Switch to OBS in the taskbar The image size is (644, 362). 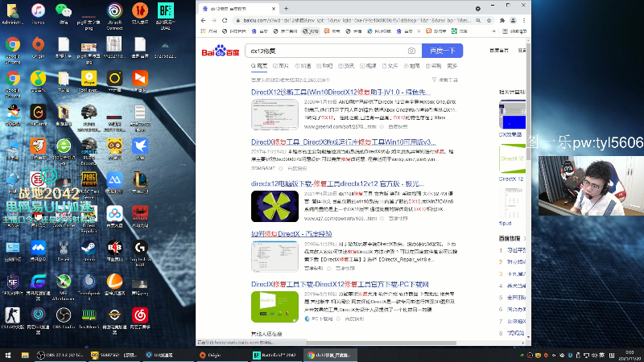pyautogui.click(x=60, y=355)
